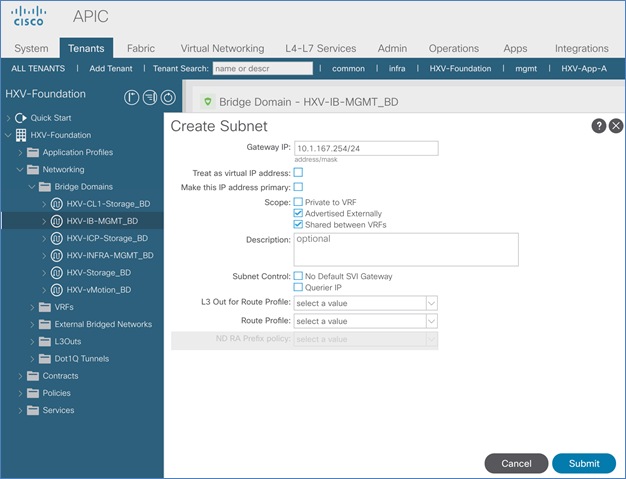The width and height of the screenshot is (626, 479).
Task: Click the Cisco logo
Action: pyautogui.click(x=28, y=16)
